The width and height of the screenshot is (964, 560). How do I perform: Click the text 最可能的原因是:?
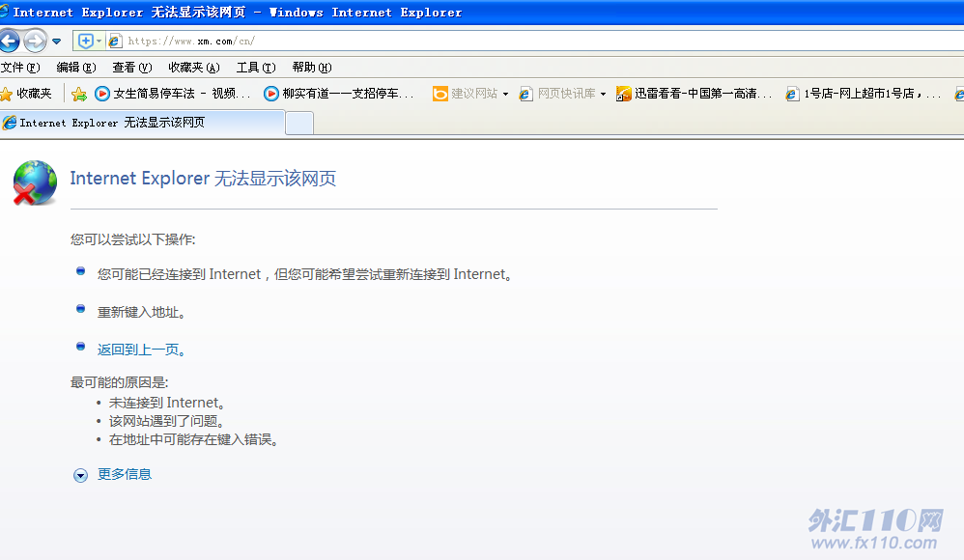click(119, 382)
